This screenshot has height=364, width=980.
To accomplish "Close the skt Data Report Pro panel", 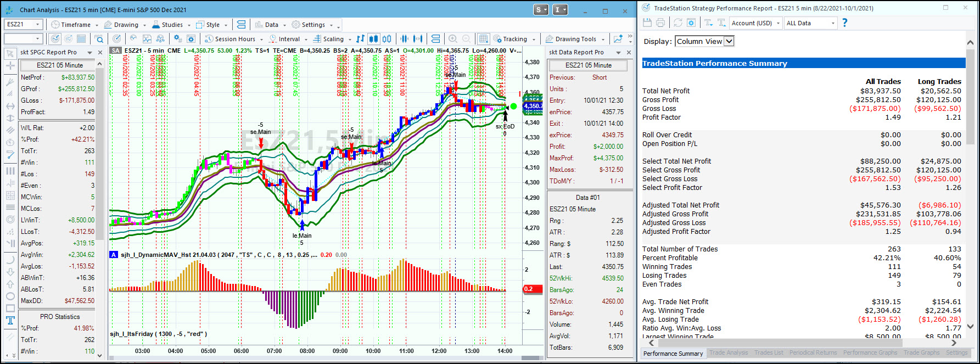I will click(x=629, y=52).
